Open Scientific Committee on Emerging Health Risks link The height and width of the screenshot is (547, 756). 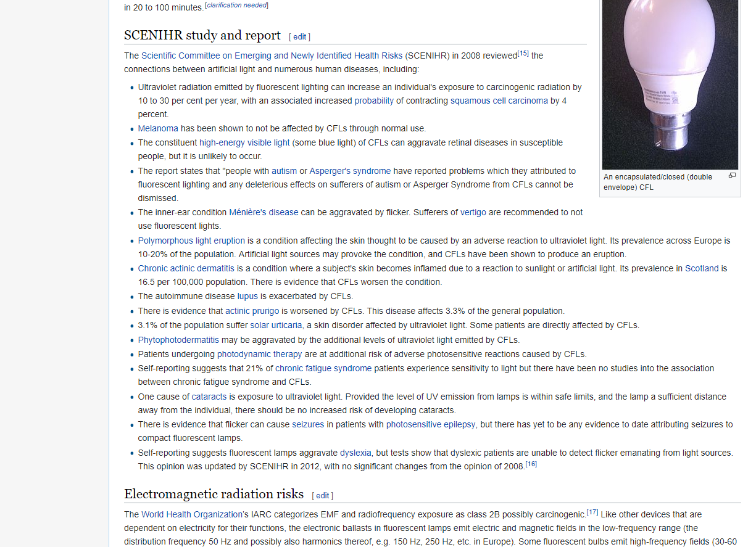(272, 56)
